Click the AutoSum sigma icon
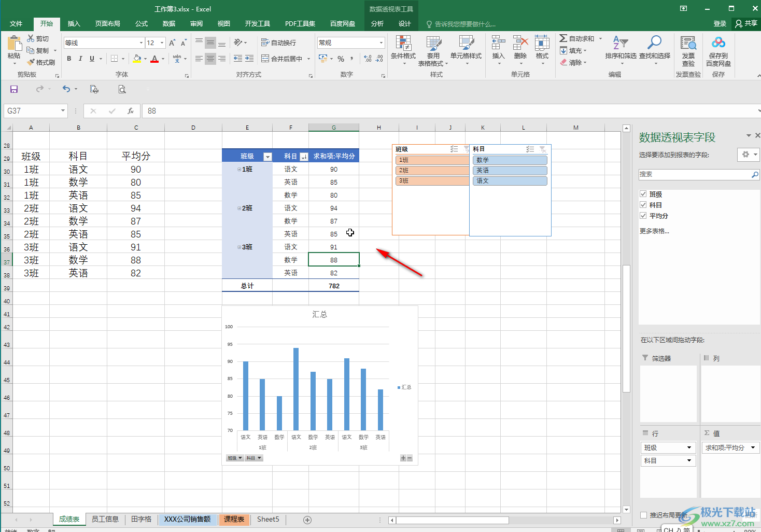This screenshot has height=532, width=761. (563, 38)
